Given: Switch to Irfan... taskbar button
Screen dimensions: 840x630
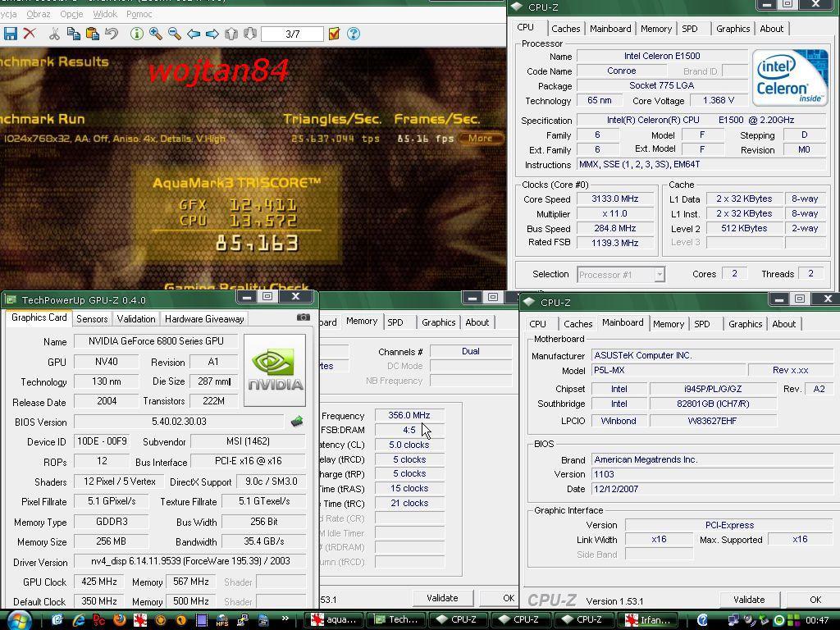Looking at the screenshot, I should (647, 620).
